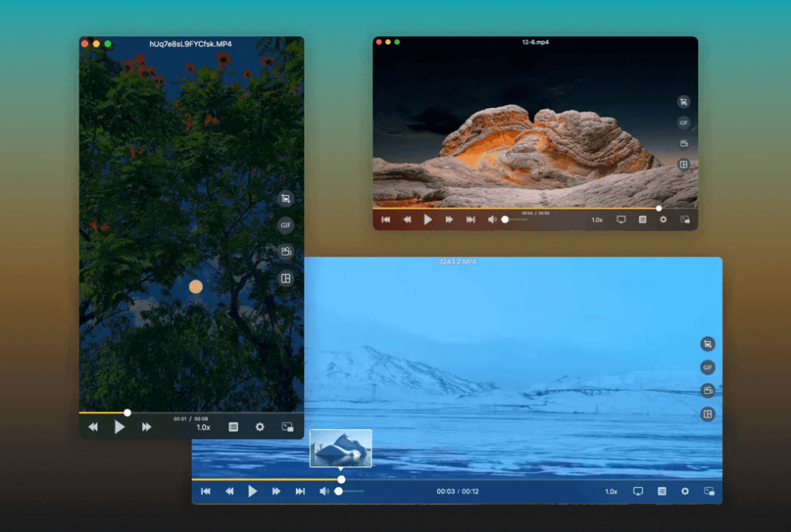
Task: Play the hUq7e8sL9FYCfsk.MP4 video
Action: [119, 427]
